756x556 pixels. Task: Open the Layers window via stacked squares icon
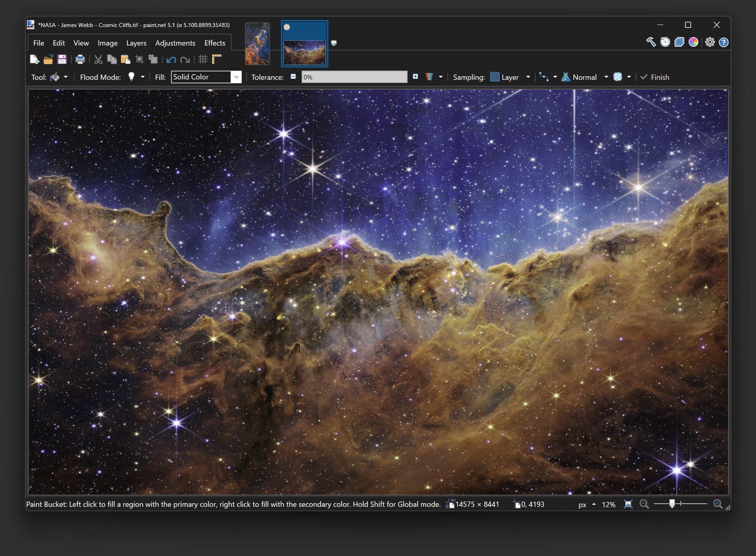[x=679, y=42]
